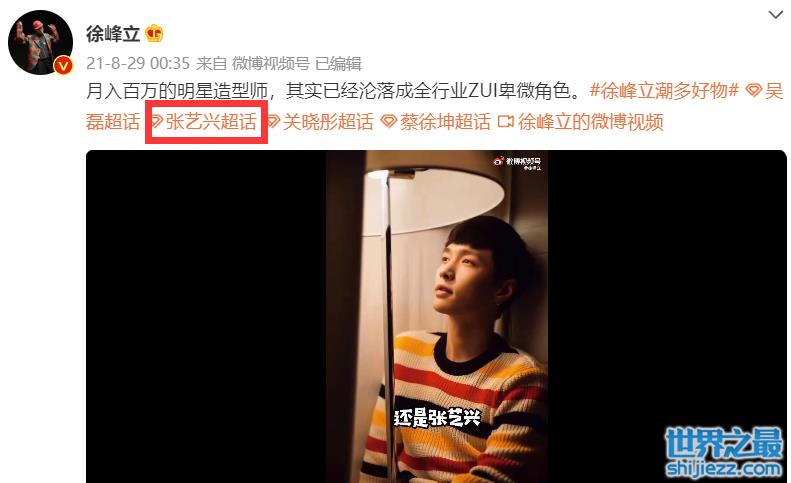Open the 张艺兴超话 super topic
The height and width of the screenshot is (483, 791).
coord(210,122)
